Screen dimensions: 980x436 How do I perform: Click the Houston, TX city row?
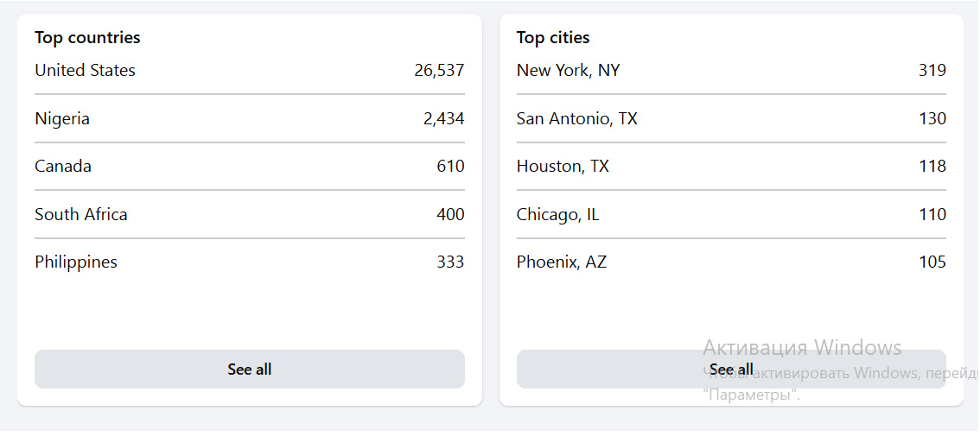(731, 166)
